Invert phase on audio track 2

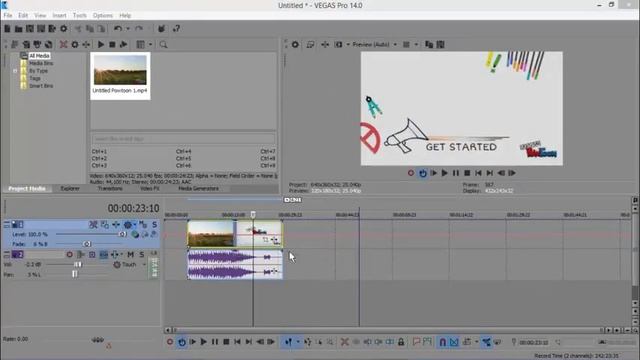point(92,255)
